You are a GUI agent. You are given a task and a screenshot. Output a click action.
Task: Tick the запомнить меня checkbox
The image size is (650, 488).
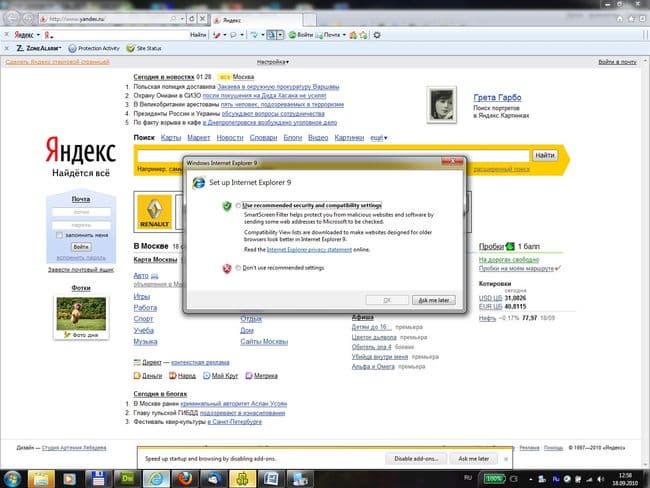[59, 235]
